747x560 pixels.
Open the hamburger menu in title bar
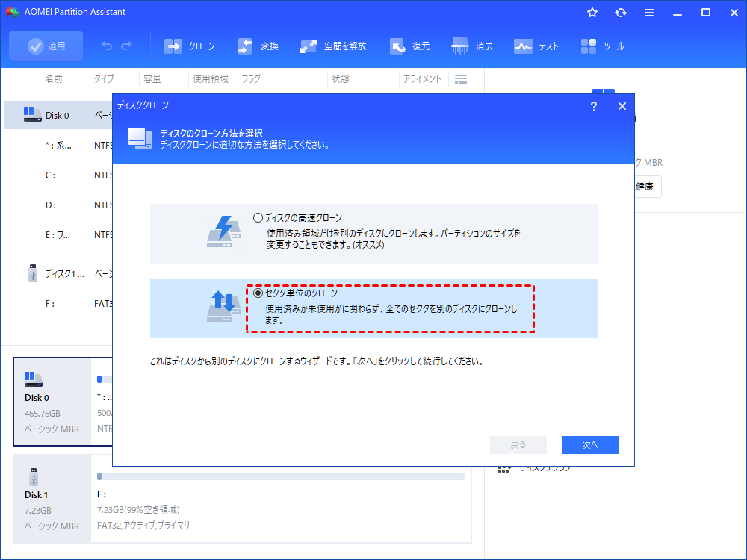pyautogui.click(x=649, y=13)
